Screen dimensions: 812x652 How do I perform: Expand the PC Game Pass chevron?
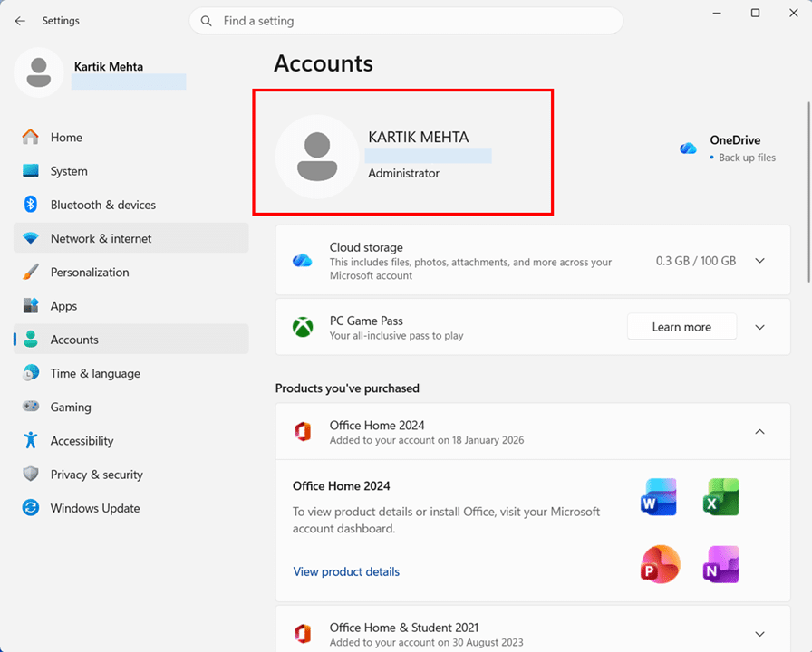click(759, 328)
